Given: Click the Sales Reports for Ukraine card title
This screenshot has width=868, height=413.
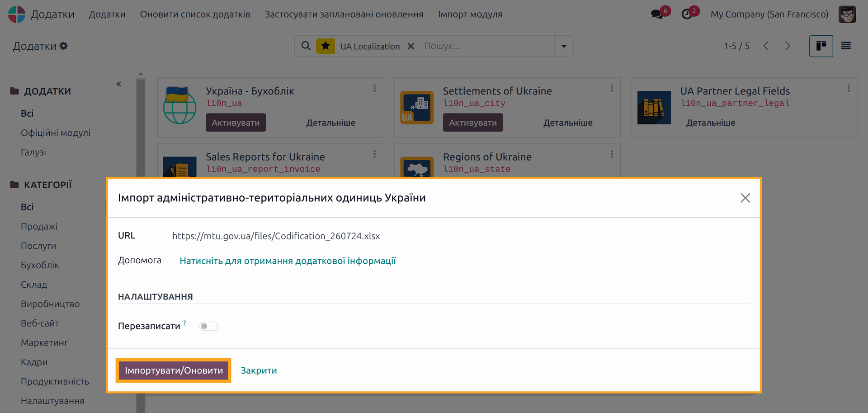Looking at the screenshot, I should pyautogui.click(x=265, y=157).
